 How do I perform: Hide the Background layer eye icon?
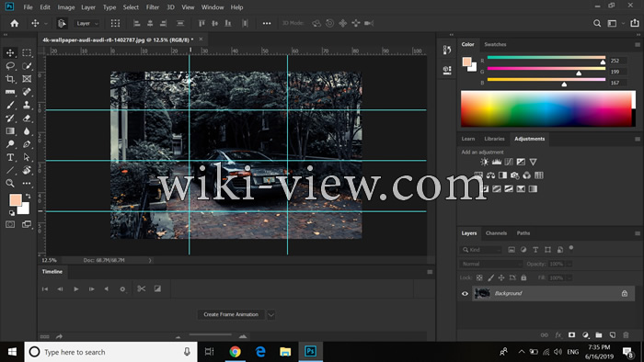coord(465,293)
